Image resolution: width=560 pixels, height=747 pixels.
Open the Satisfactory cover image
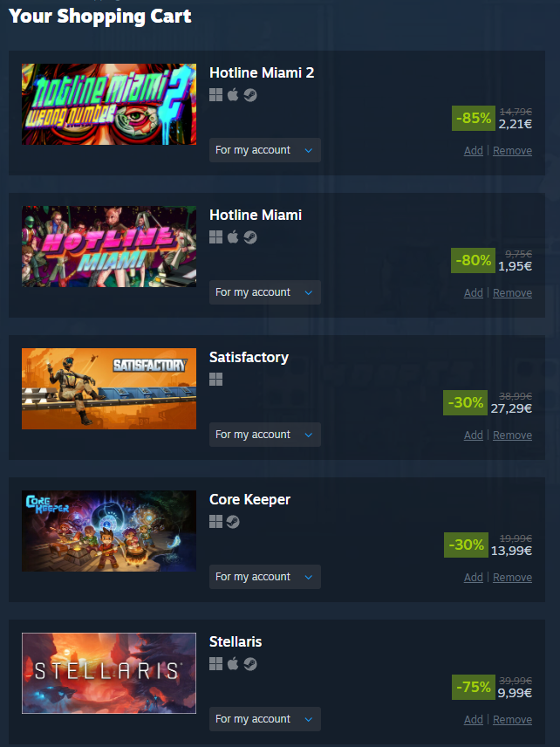click(109, 388)
